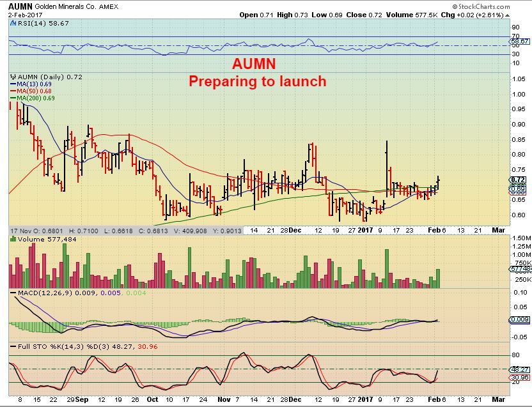Image resolution: width=532 pixels, height=407 pixels.
Task: Click the AUMN ticker symbol in header
Action: point(20,6)
